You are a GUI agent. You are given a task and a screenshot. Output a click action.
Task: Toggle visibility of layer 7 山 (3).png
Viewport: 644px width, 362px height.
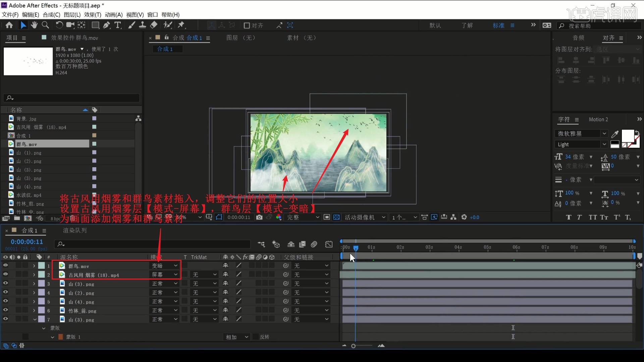pyautogui.click(x=5, y=319)
